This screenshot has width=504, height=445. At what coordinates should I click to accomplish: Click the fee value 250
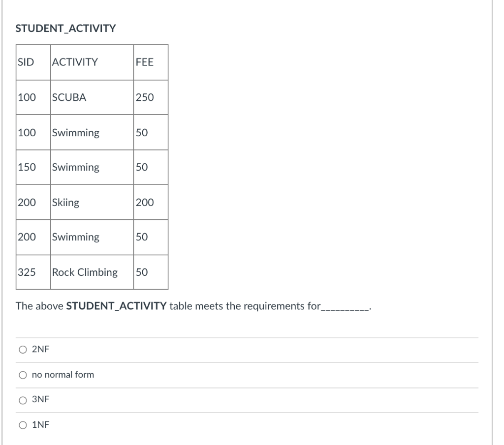pyautogui.click(x=146, y=97)
